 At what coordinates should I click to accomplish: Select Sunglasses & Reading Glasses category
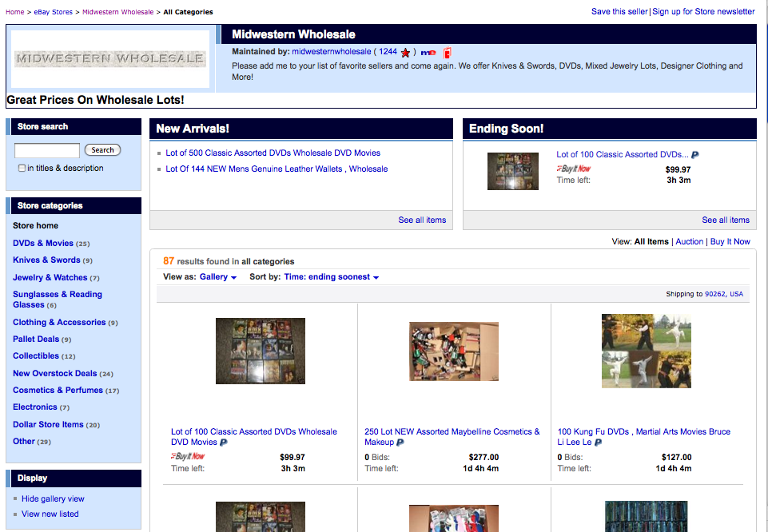58,300
